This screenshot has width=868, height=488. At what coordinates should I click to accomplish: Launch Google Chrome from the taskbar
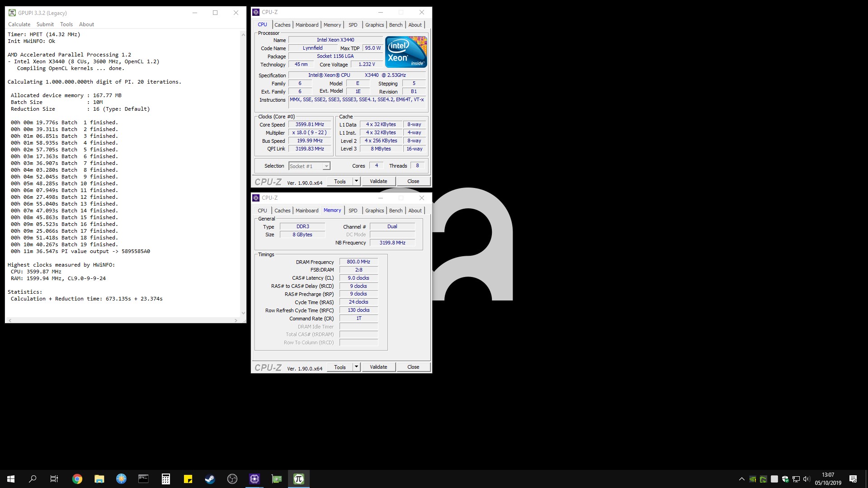click(x=77, y=479)
